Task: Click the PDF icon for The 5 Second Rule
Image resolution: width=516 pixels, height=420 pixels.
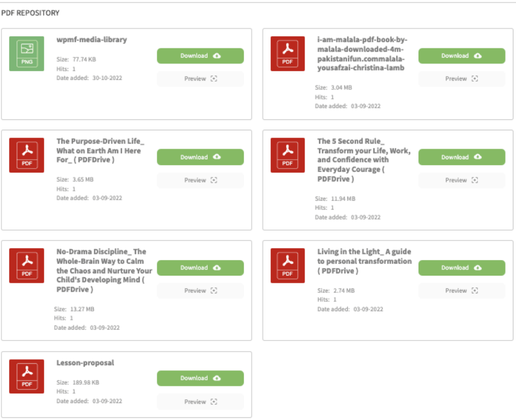Action: click(287, 155)
